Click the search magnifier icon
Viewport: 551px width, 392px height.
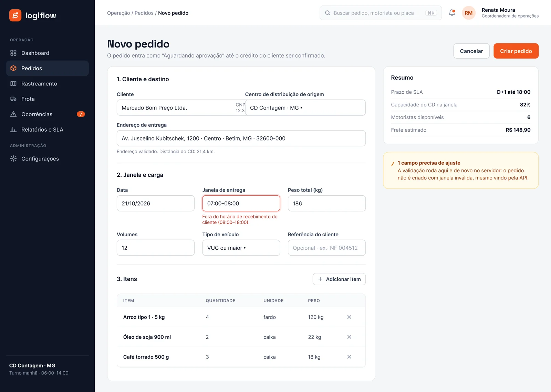(328, 13)
